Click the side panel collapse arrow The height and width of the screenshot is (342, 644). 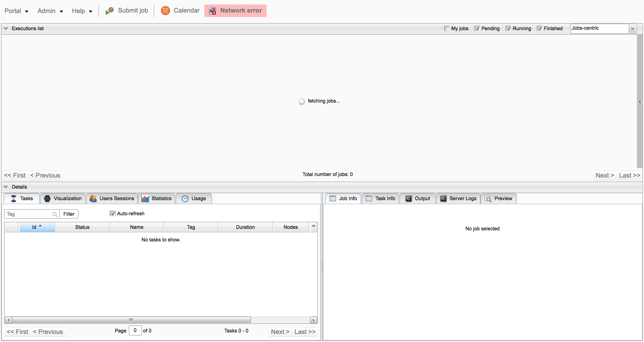[640, 102]
